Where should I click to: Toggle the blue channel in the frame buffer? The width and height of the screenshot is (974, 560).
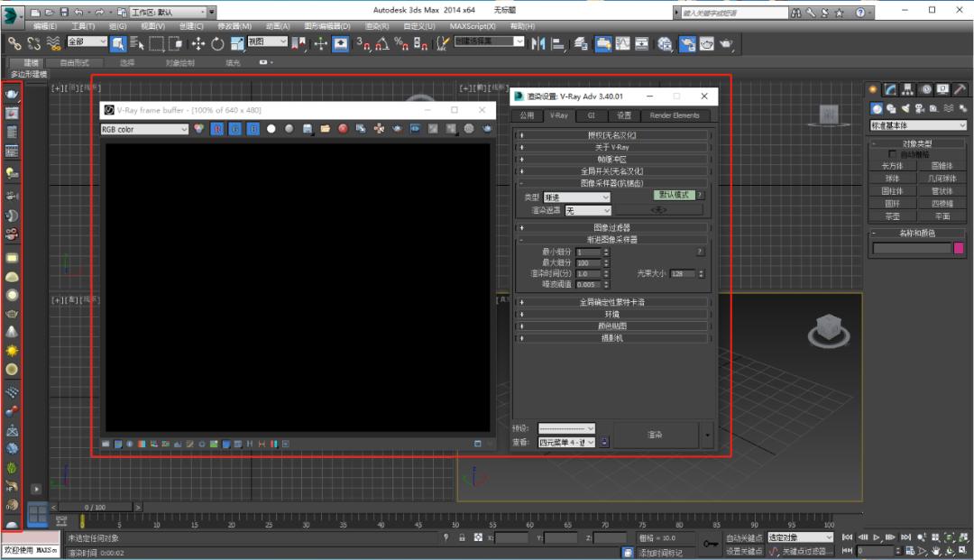[251, 129]
